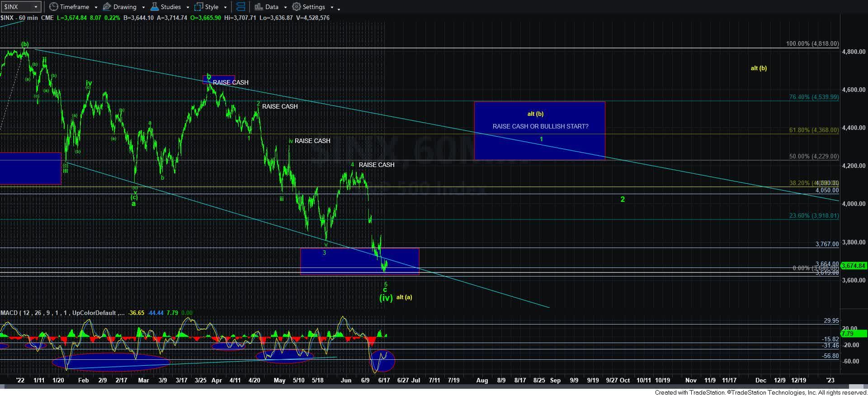868x396 pixels.
Task: Click the "Lo=3,636.87" low value
Action: coord(276,18)
